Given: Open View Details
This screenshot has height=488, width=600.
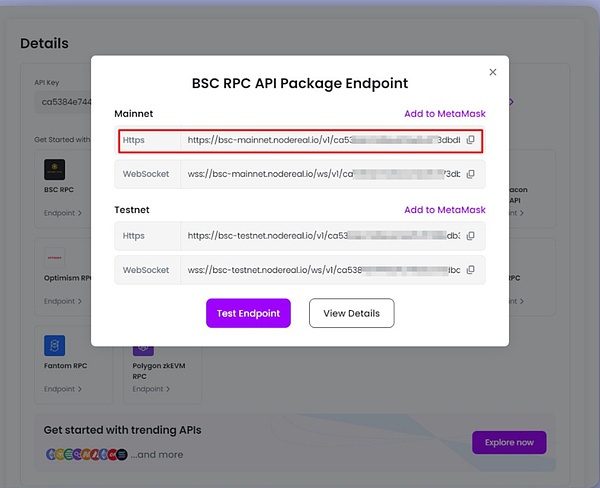Looking at the screenshot, I should (351, 313).
